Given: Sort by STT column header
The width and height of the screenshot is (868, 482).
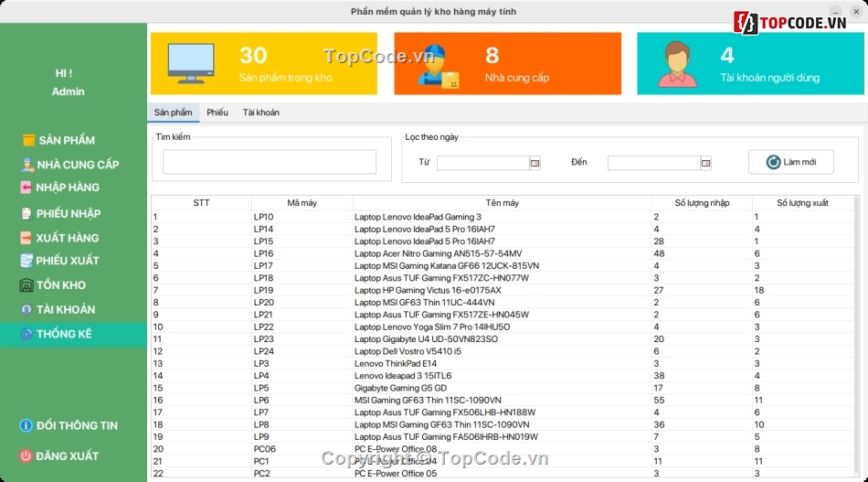Looking at the screenshot, I should [202, 203].
